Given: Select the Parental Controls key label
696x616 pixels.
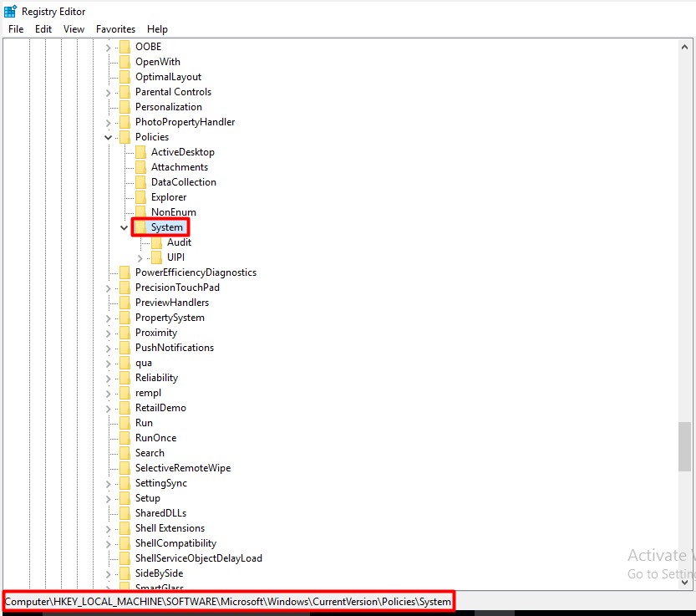Looking at the screenshot, I should tap(173, 92).
